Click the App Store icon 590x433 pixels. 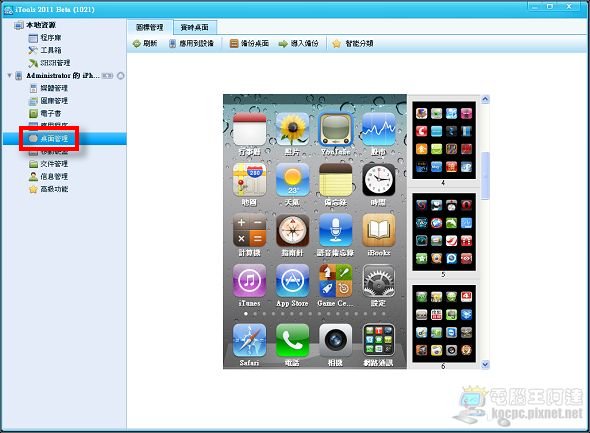[x=292, y=281]
